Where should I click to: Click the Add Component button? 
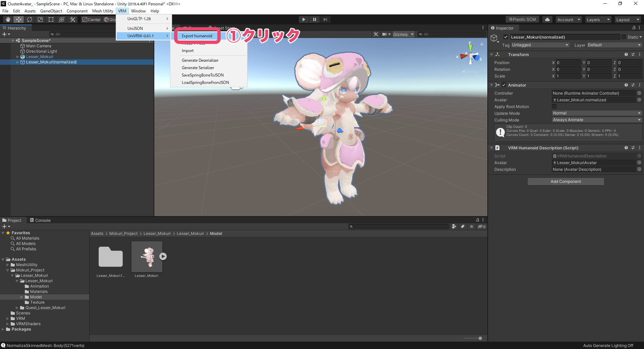point(566,181)
